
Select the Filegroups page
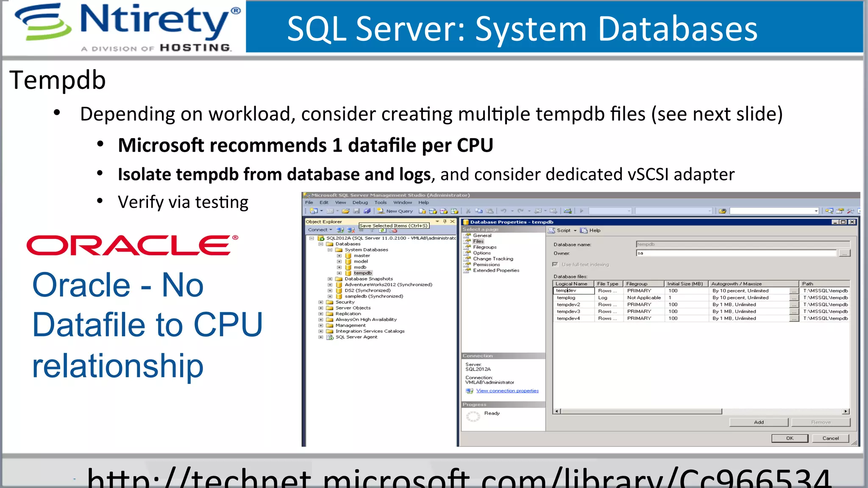coord(485,247)
